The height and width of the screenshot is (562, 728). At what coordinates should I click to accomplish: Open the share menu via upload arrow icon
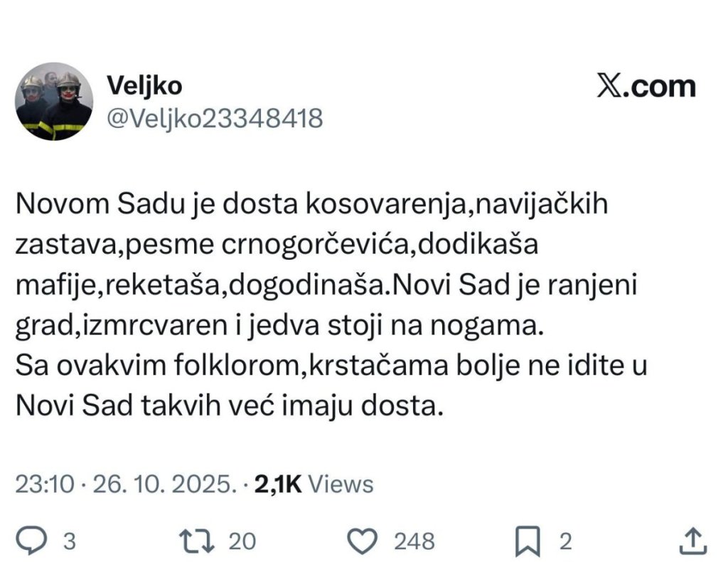click(x=693, y=541)
